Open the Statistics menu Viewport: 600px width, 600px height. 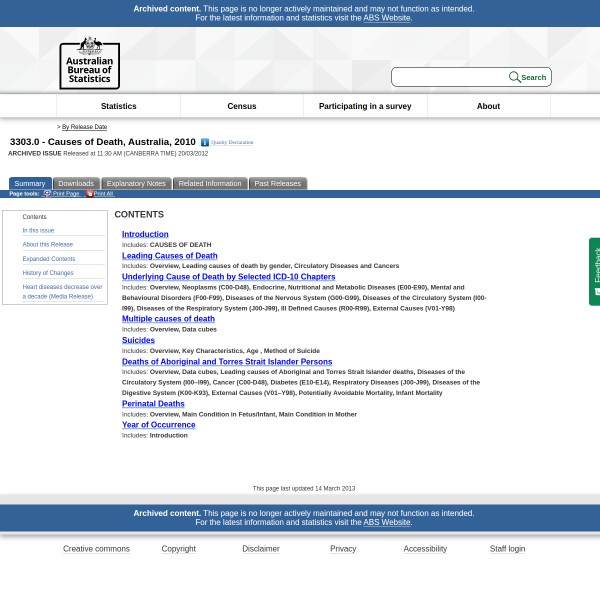(x=118, y=106)
